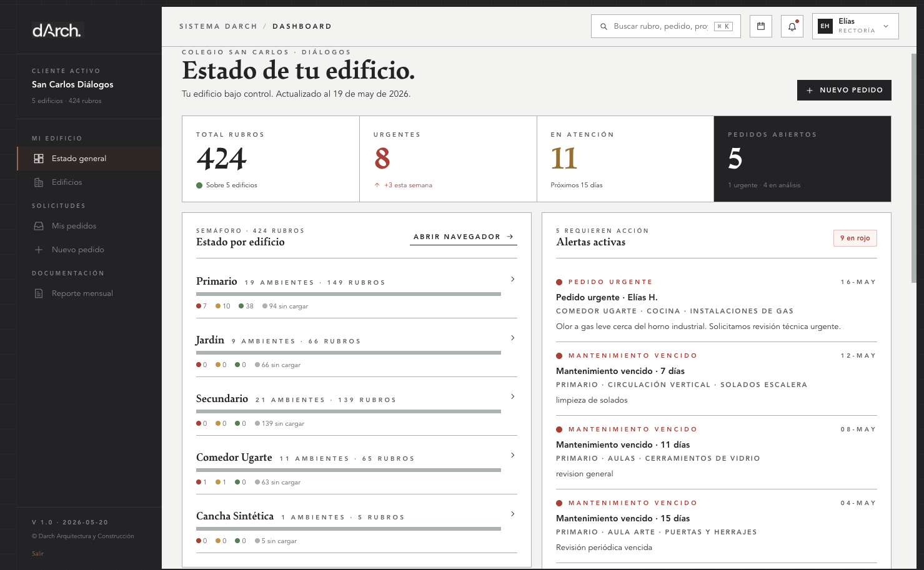Open the Pedidos Abiertos card
The image size is (924, 570).
(802, 159)
